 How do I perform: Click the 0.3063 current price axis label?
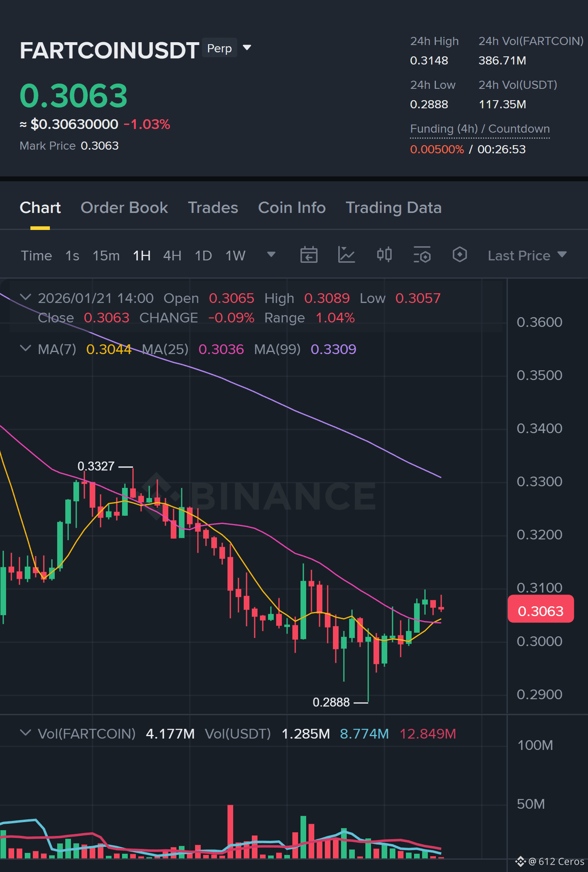(x=541, y=611)
